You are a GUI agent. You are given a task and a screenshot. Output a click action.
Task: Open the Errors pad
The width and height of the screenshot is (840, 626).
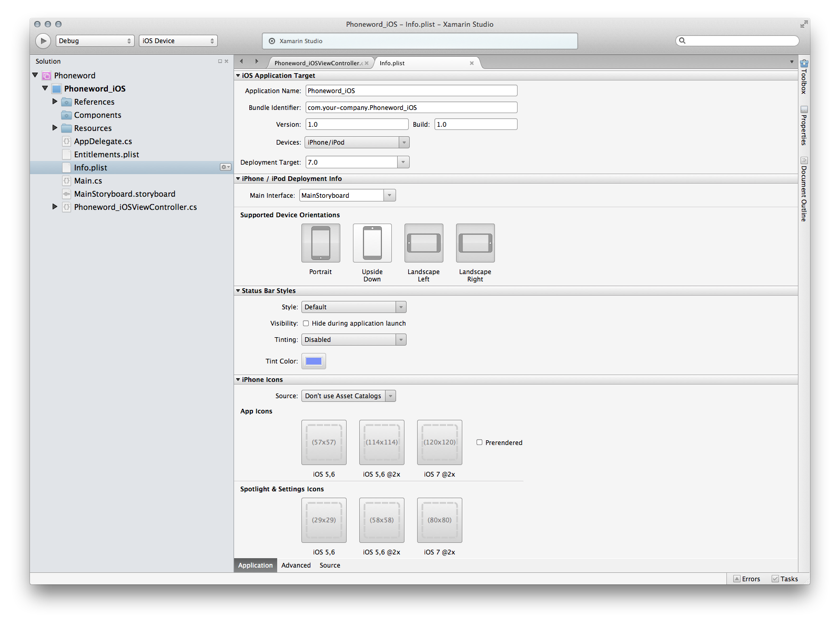[746, 579]
